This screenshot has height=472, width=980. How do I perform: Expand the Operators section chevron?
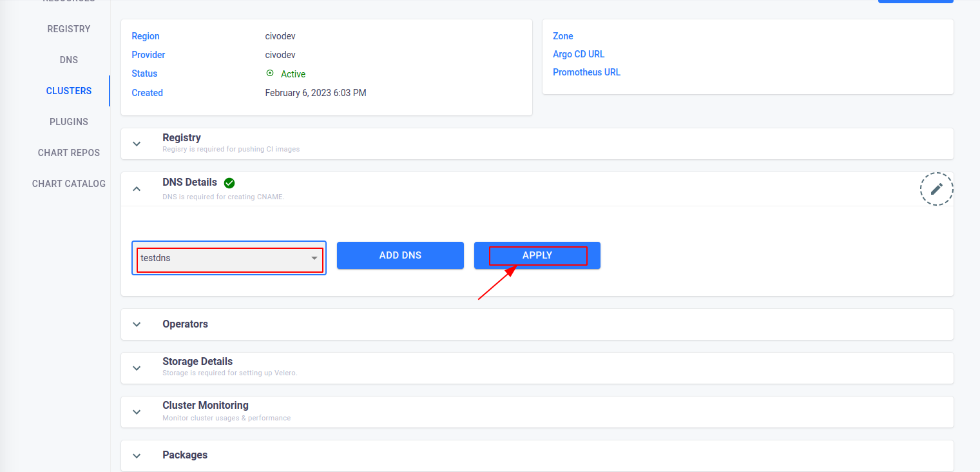pos(137,324)
